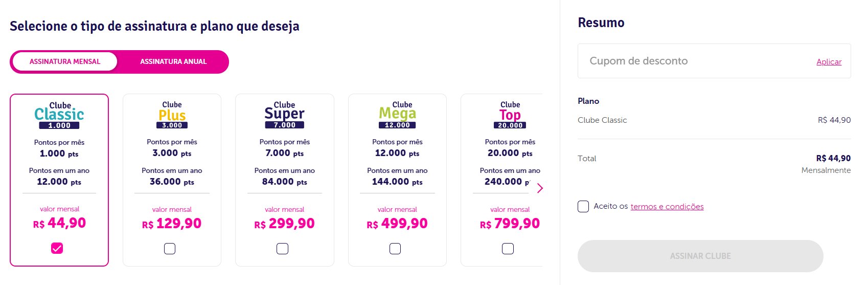Image resolution: width=868 pixels, height=285 pixels.
Task: Apply coupon with the Aplicar link
Action: [829, 61]
